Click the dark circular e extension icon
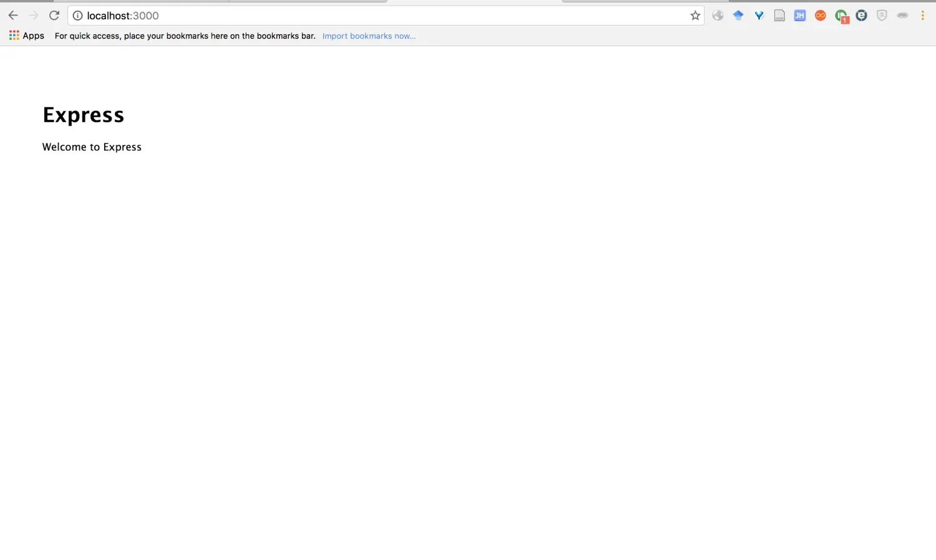936x560 pixels. [x=861, y=16]
